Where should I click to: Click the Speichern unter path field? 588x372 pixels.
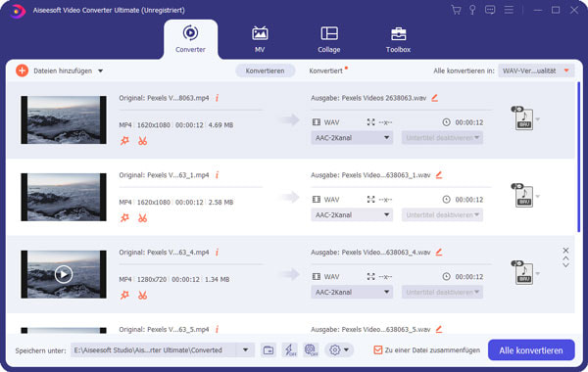click(154, 350)
